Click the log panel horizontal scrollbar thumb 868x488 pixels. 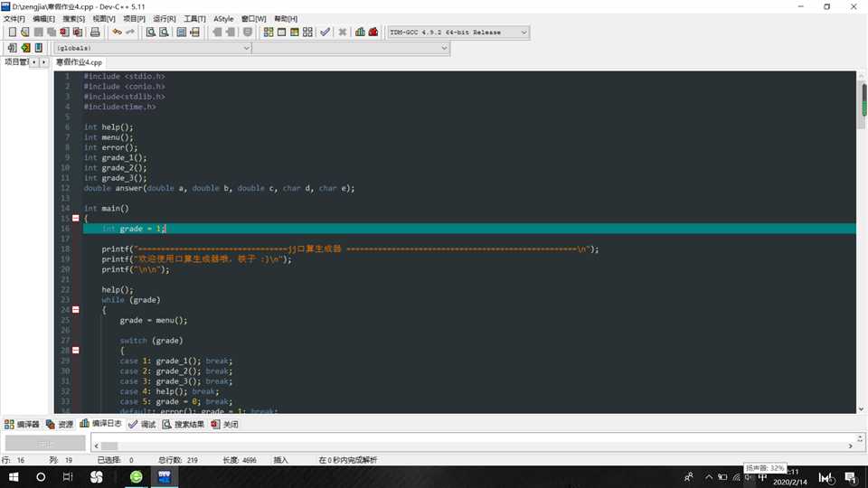109,446
